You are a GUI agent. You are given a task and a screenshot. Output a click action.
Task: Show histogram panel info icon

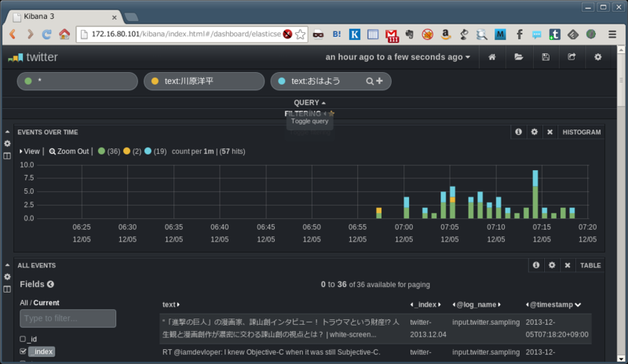[518, 132]
